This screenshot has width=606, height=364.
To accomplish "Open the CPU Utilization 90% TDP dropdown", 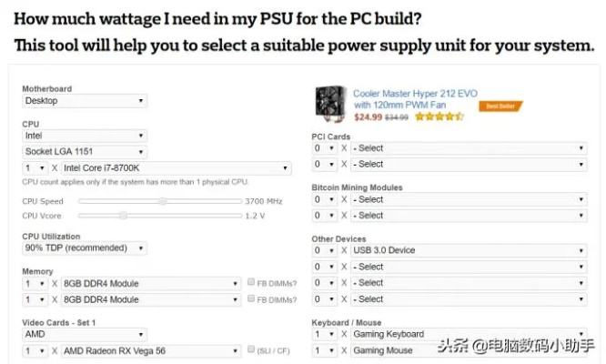I will point(85,248).
